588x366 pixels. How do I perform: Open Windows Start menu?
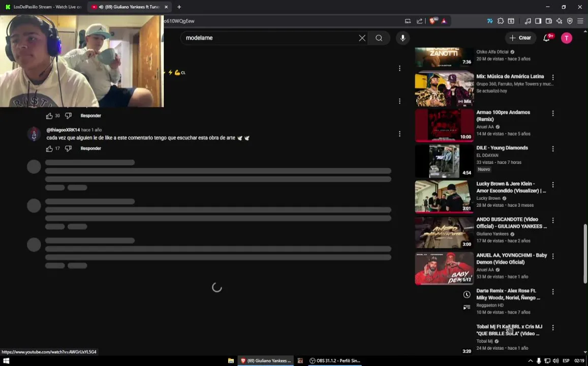click(6, 361)
